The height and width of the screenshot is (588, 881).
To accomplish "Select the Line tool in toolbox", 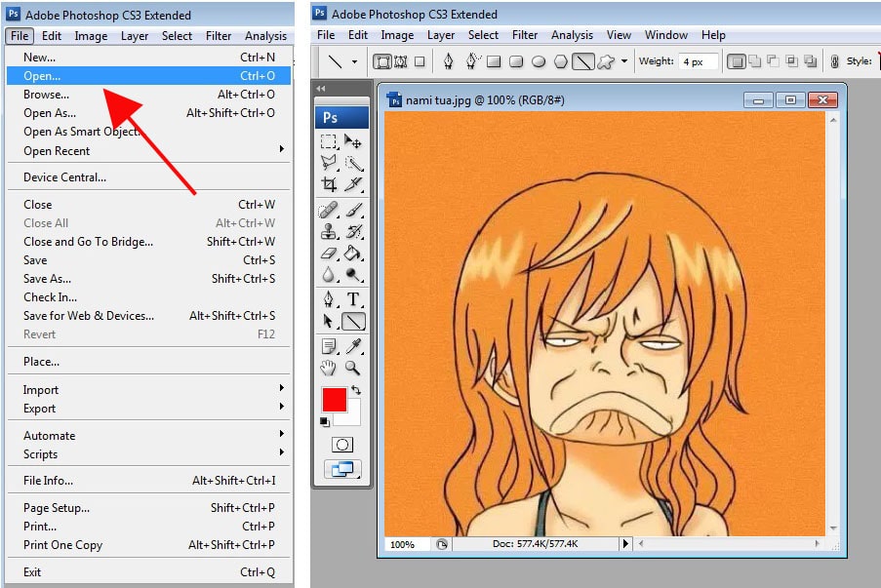I will pyautogui.click(x=353, y=321).
